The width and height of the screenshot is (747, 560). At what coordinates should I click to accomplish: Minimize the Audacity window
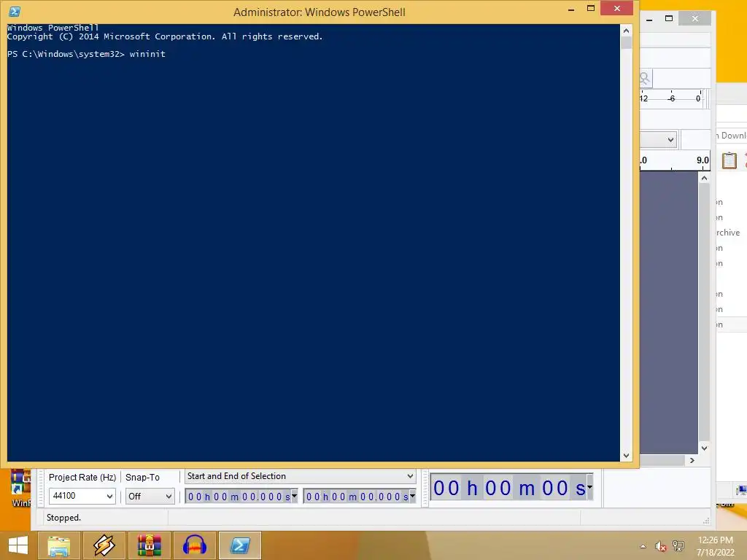(x=649, y=19)
